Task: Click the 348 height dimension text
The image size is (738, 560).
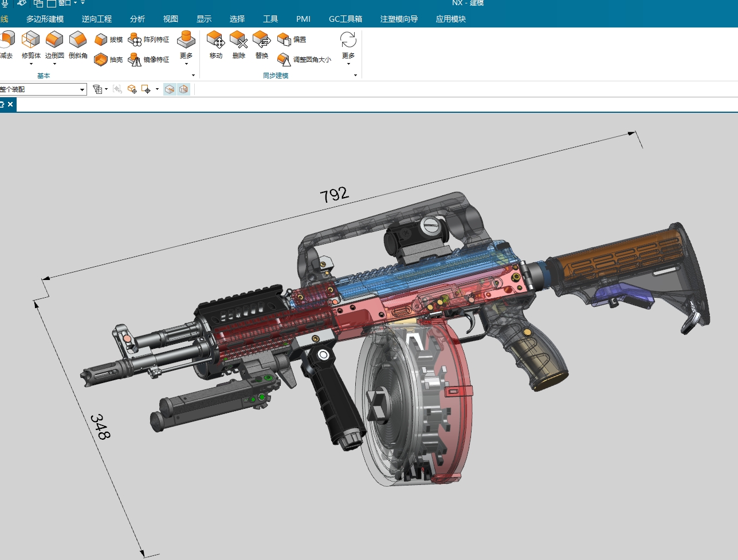Action: coord(100,427)
